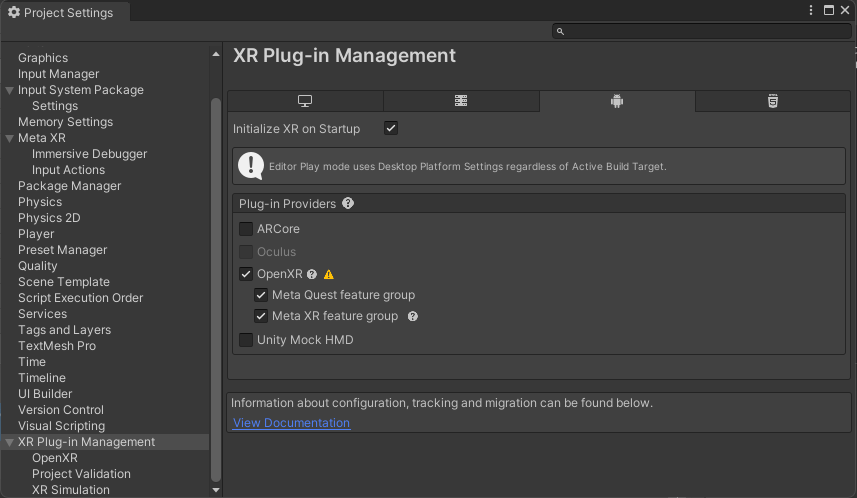
Task: Collapse the XR Plug-in Management group
Action: click(x=9, y=442)
